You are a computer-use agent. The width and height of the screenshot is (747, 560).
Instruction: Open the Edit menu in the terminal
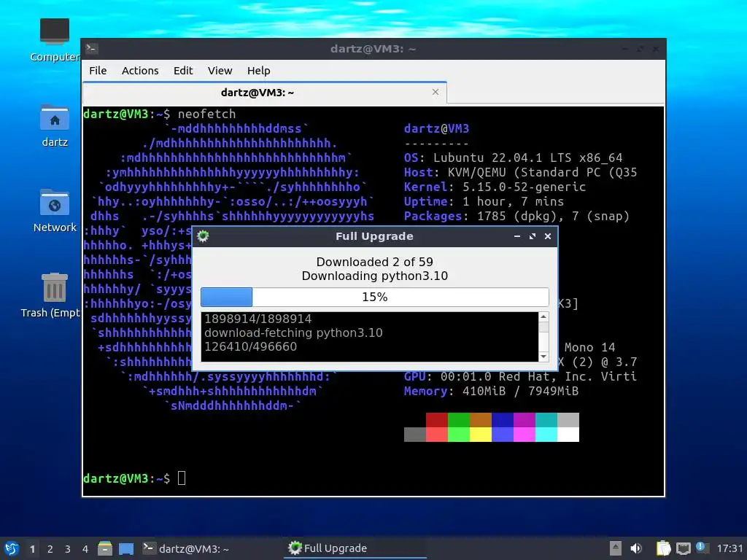point(183,71)
